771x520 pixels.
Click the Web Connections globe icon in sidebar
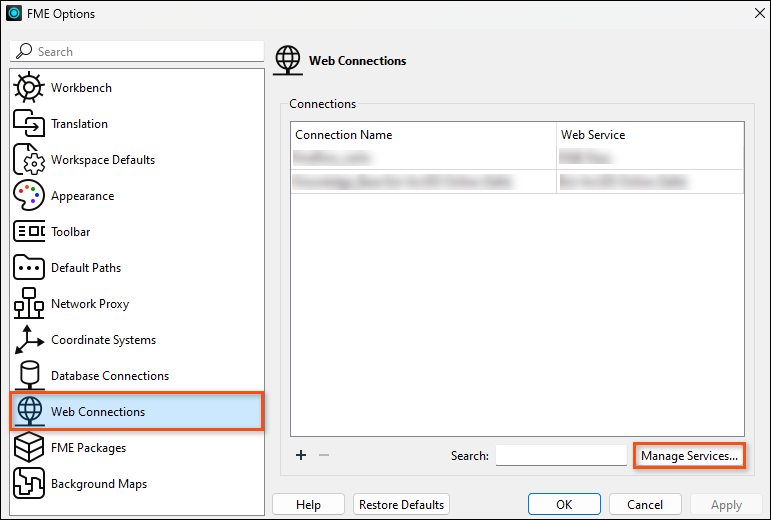click(29, 411)
